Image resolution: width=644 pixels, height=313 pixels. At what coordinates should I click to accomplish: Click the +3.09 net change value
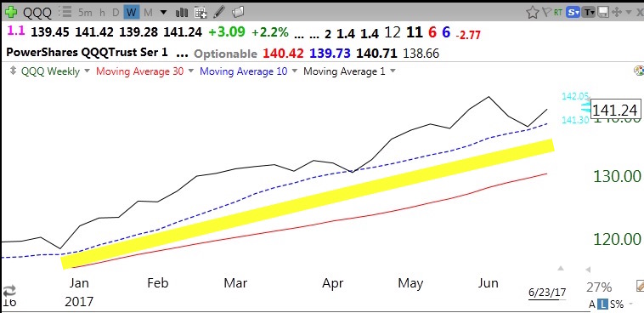(227, 32)
